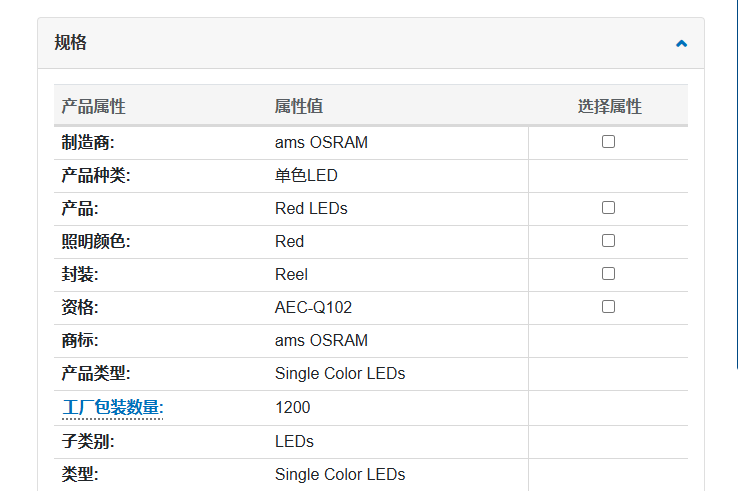Click the AEC-Q102 qualification value
This screenshot has width=738, height=491.
[x=313, y=307]
